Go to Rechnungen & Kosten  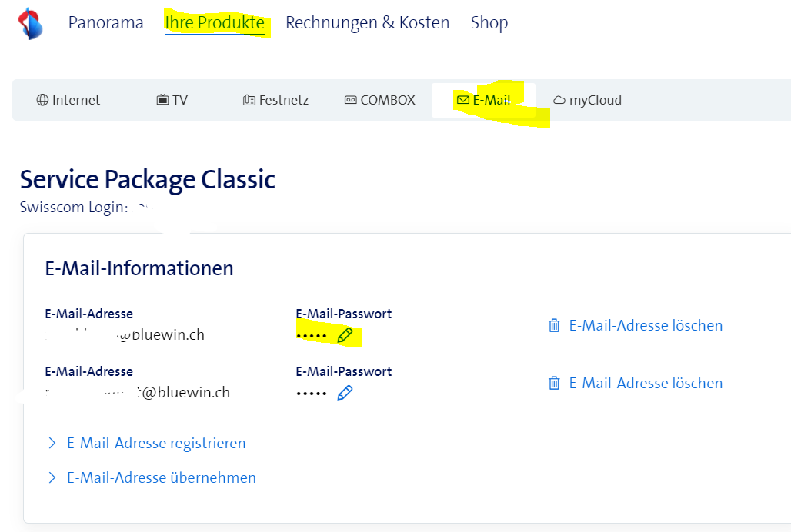pos(367,23)
